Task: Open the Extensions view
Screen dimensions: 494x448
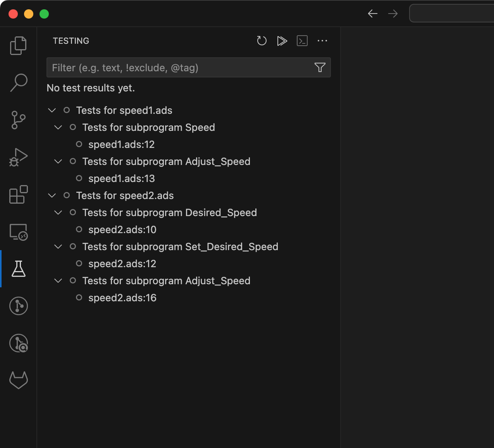Action: [18, 194]
